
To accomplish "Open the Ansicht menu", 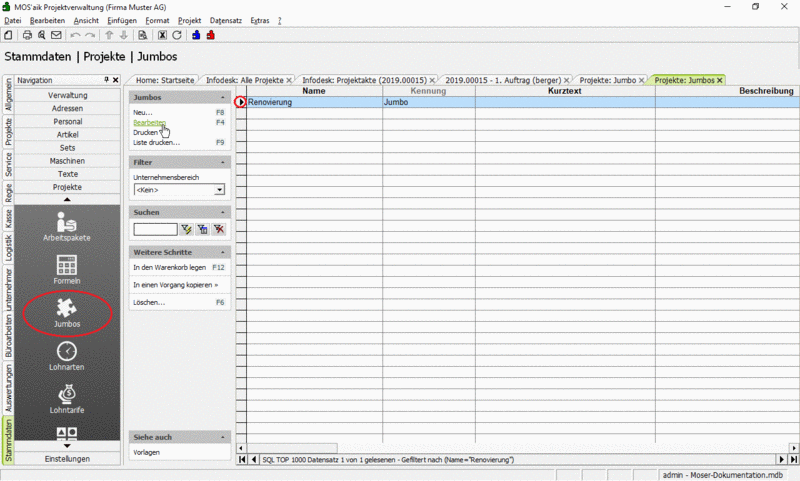I will 86,20.
